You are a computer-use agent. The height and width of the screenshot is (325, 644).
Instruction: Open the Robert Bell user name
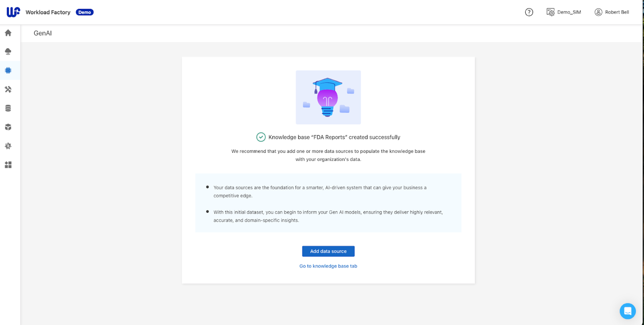coord(617,12)
